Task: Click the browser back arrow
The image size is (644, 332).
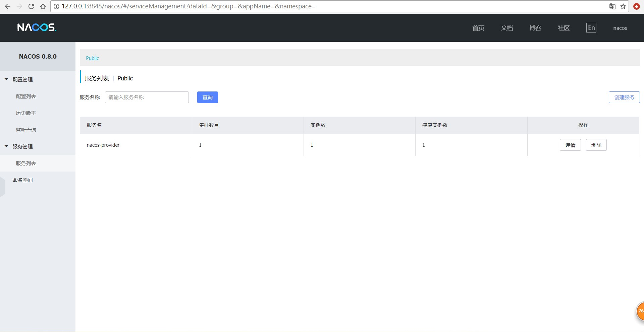Action: click(7, 6)
